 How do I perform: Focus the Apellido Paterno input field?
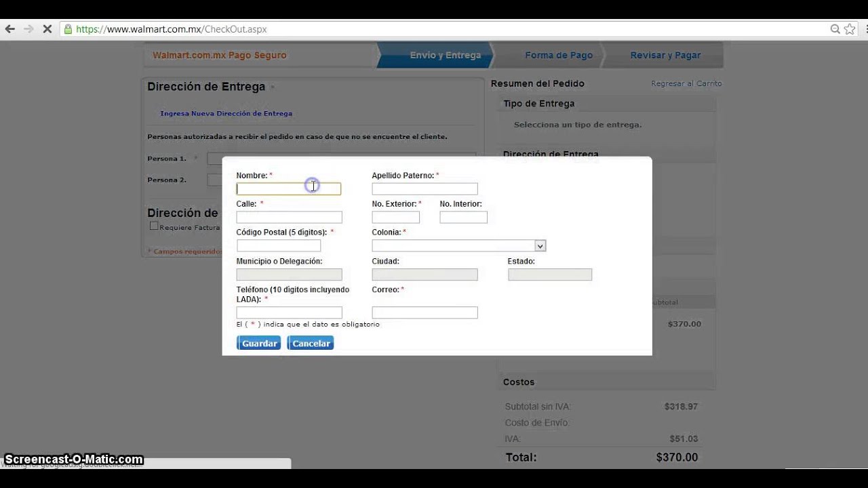click(x=425, y=189)
